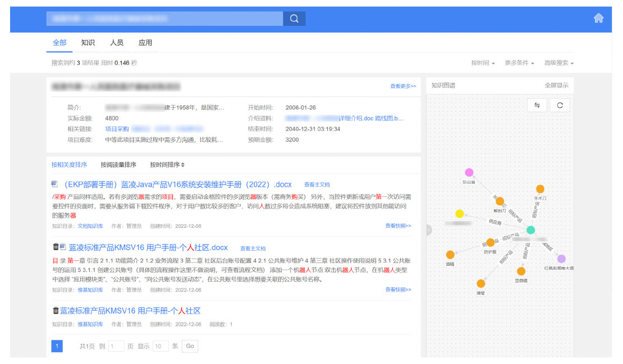Viewport: 623px width, 364px height.
Task: Click the search magnifier icon
Action: [x=294, y=19]
